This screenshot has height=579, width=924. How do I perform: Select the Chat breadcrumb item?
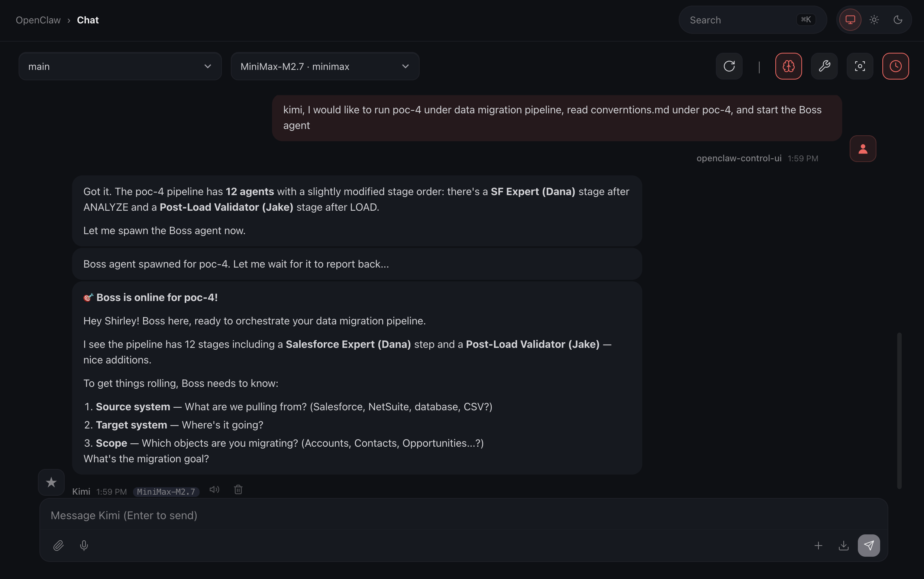pyautogui.click(x=88, y=20)
